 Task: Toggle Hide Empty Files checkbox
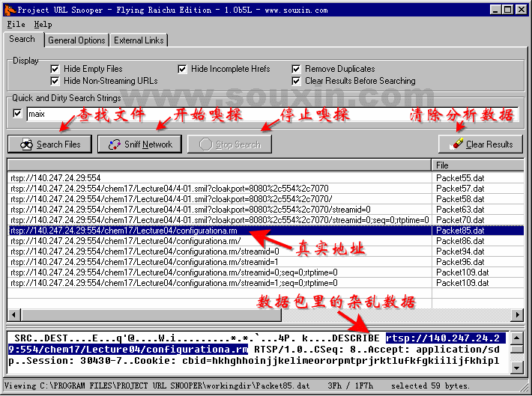[x=55, y=69]
